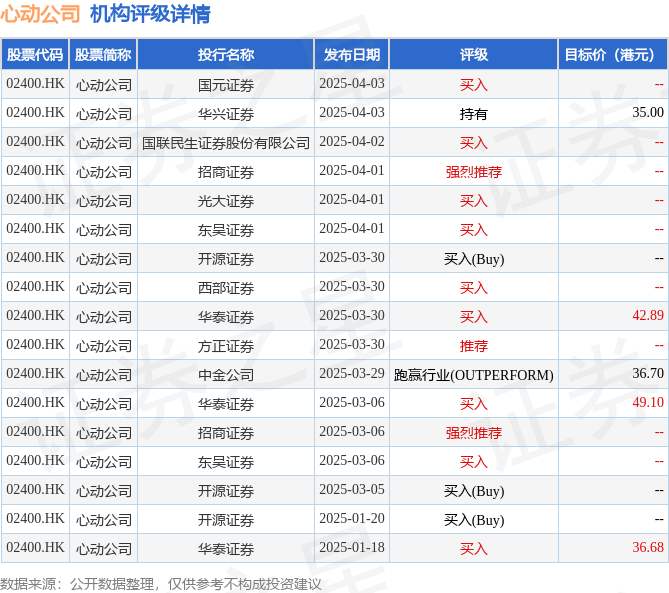Select the 发布日期 column header

click(352, 55)
